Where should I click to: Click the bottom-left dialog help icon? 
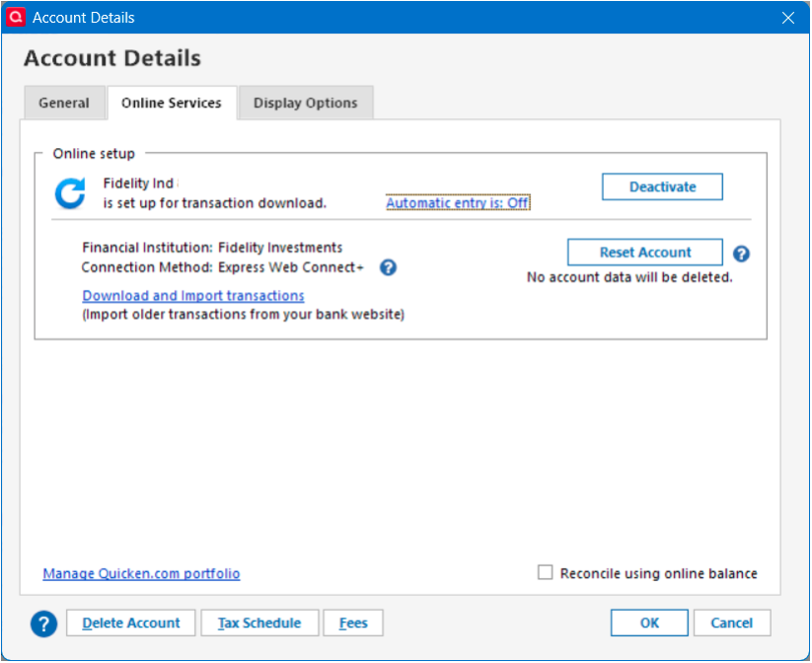44,624
